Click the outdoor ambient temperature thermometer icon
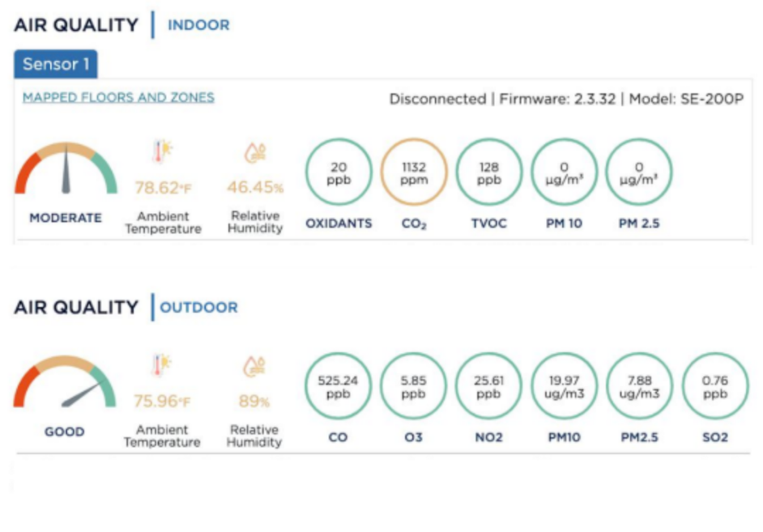The width and height of the screenshot is (763, 532). (x=161, y=364)
